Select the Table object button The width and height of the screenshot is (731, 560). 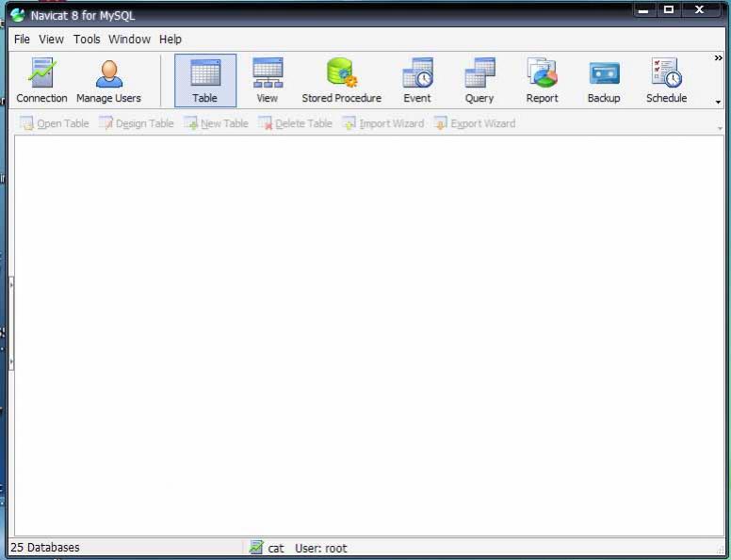205,81
